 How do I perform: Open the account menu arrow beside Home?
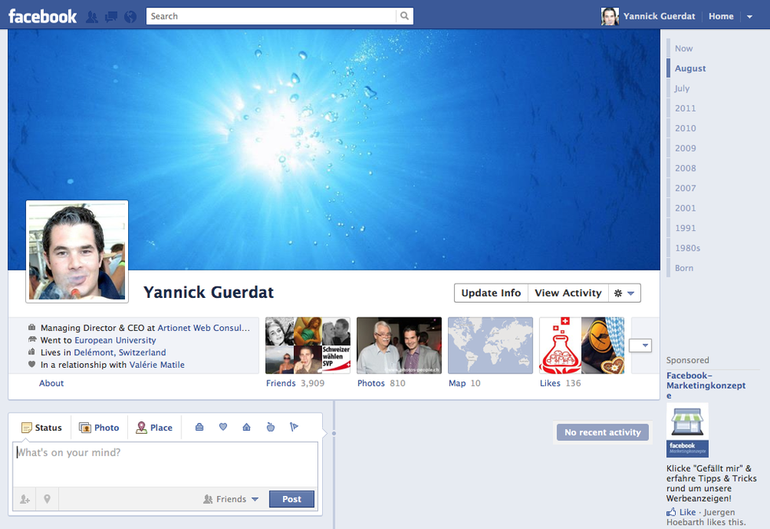coord(749,17)
